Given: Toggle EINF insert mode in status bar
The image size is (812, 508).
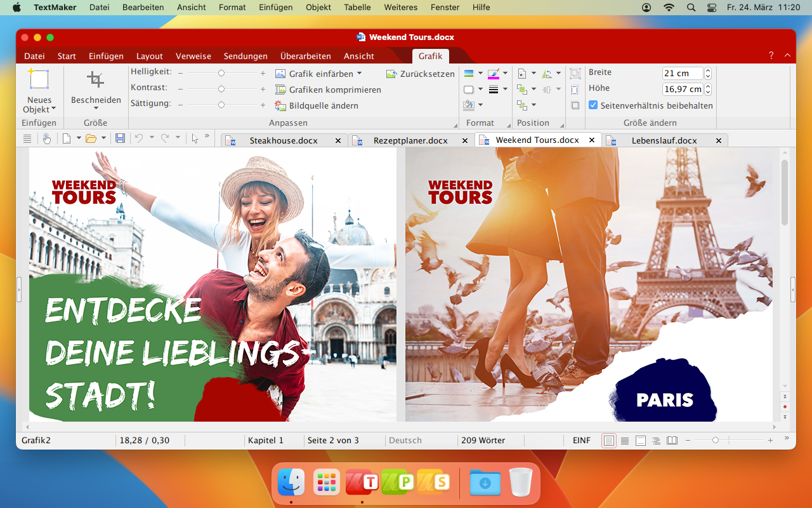Looking at the screenshot, I should 581,440.
